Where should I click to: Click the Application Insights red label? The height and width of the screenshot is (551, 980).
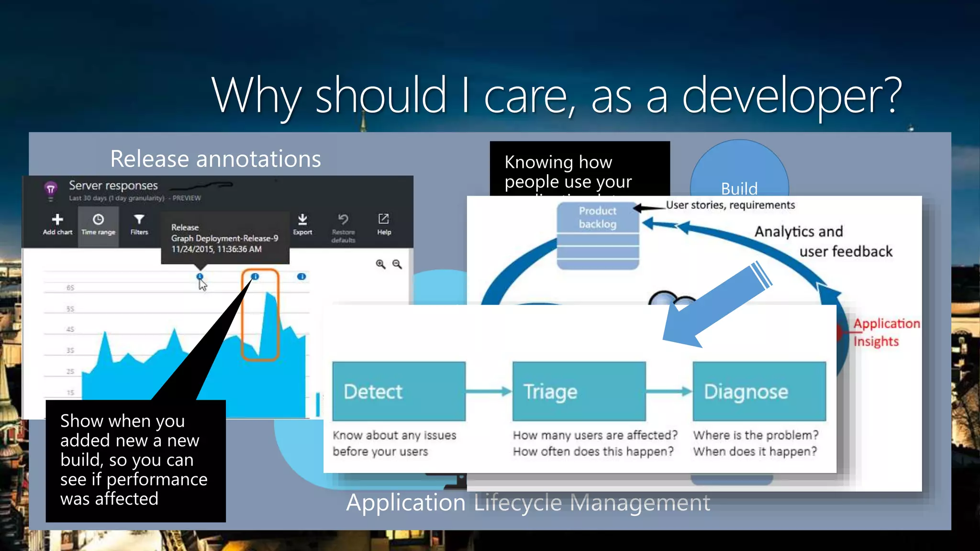pyautogui.click(x=887, y=332)
